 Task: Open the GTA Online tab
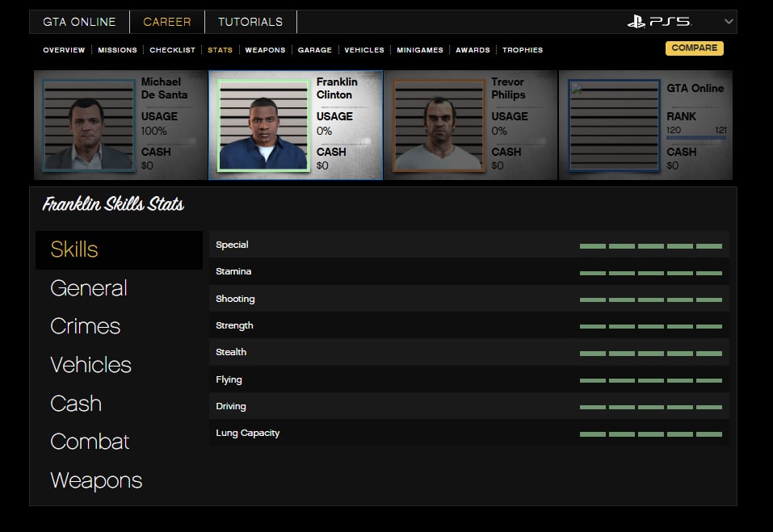coord(79,22)
